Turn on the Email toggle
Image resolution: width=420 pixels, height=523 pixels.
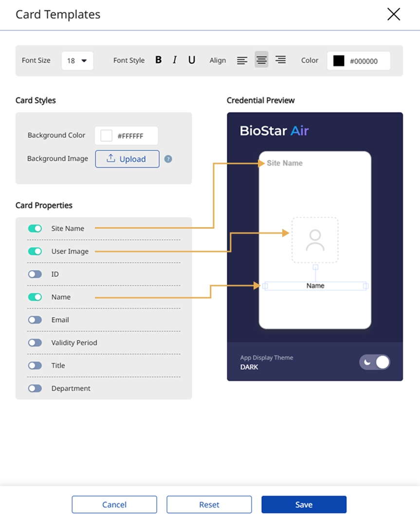(35, 320)
